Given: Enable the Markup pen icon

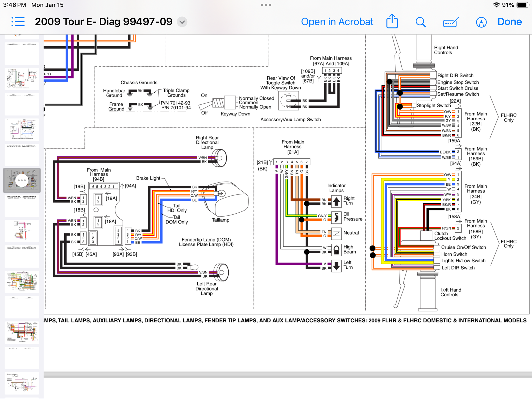Looking at the screenshot, I should (481, 22).
